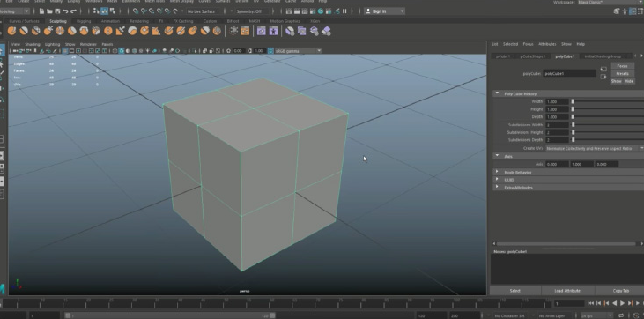Collapse the Axis section
The image size is (644, 319).
[498, 156]
